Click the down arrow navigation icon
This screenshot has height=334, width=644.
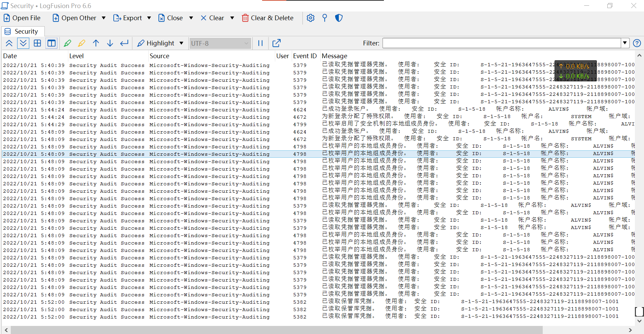point(110,43)
